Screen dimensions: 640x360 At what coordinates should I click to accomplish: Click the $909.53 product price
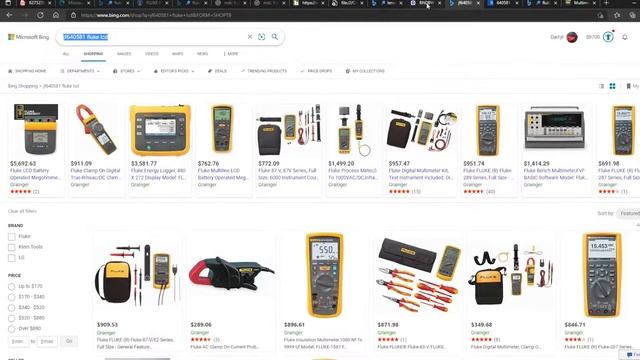107,325
